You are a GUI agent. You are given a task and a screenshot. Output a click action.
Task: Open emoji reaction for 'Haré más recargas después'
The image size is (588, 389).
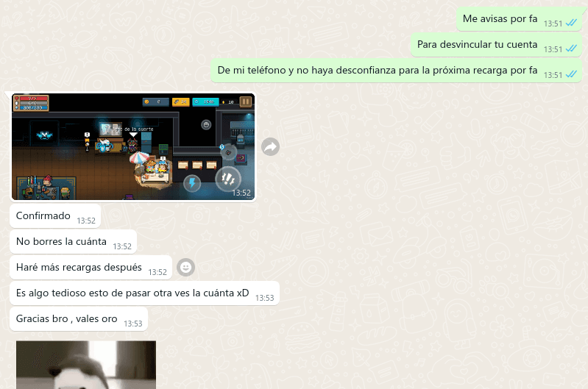point(187,267)
